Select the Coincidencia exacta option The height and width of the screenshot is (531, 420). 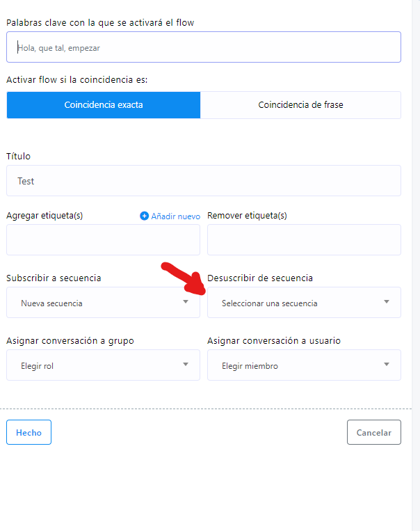click(x=104, y=105)
